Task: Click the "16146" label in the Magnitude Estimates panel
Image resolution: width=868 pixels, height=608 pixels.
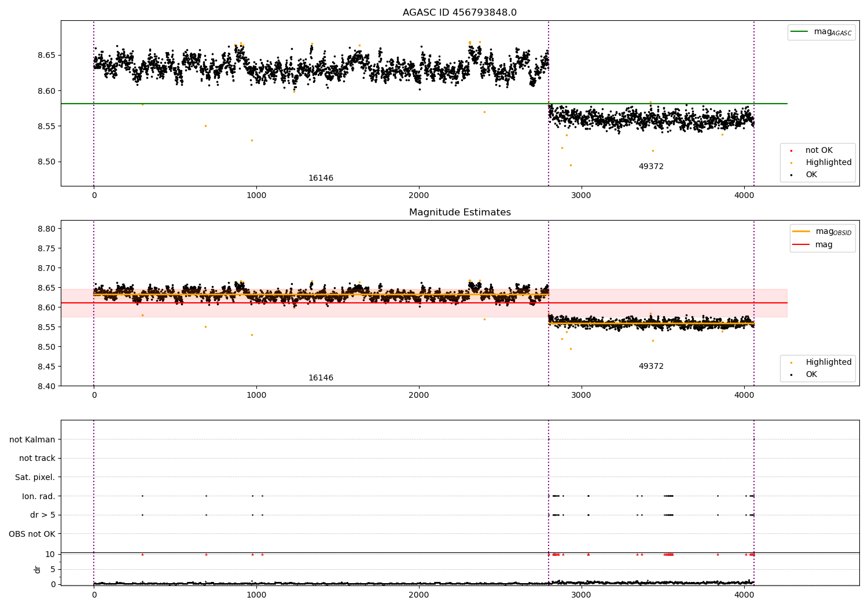Action: coord(321,378)
